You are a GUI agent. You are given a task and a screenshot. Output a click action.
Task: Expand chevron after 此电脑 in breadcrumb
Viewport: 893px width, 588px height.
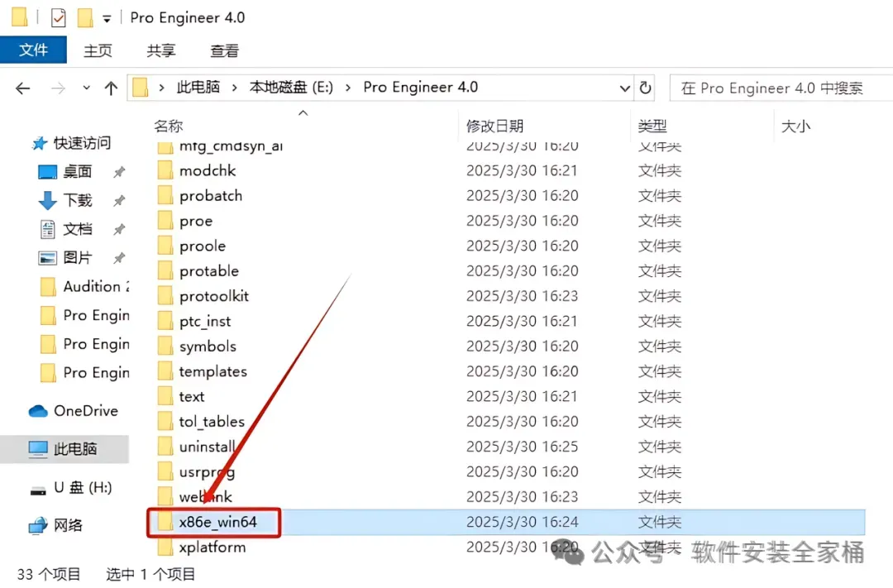tap(235, 88)
